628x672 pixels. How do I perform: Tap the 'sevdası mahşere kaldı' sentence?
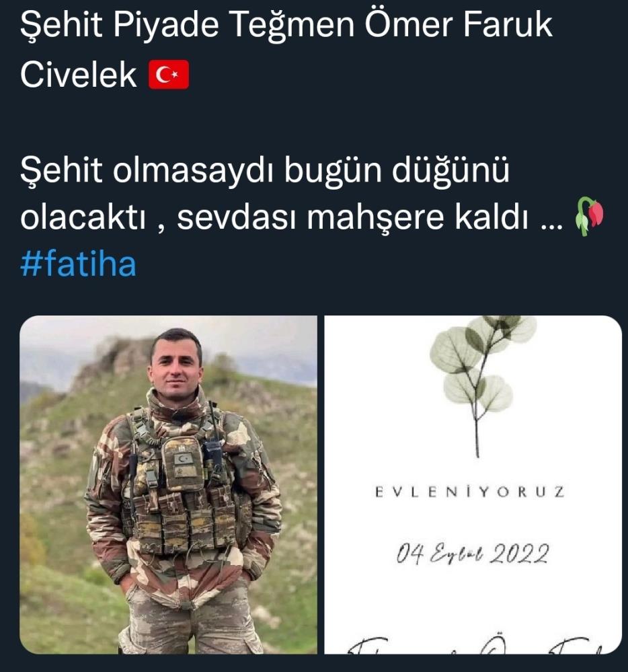352,218
